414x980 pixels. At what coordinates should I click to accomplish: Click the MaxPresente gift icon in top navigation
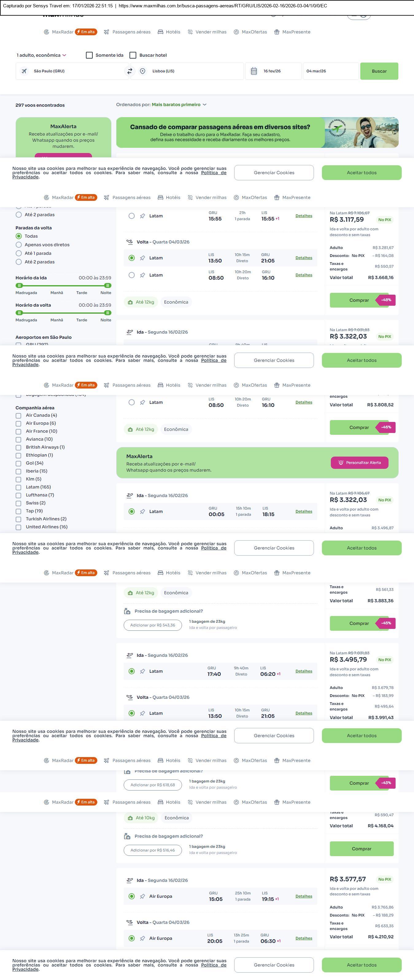point(277,32)
